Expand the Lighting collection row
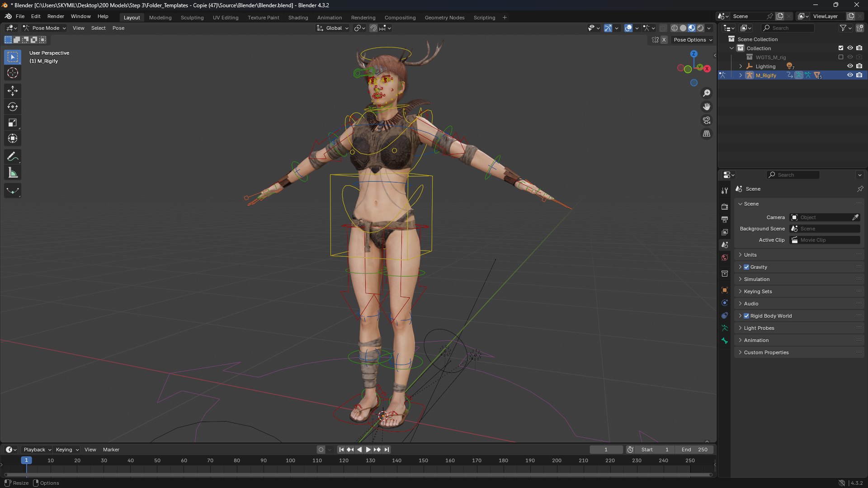Screen dimensions: 868x488 point(741,66)
